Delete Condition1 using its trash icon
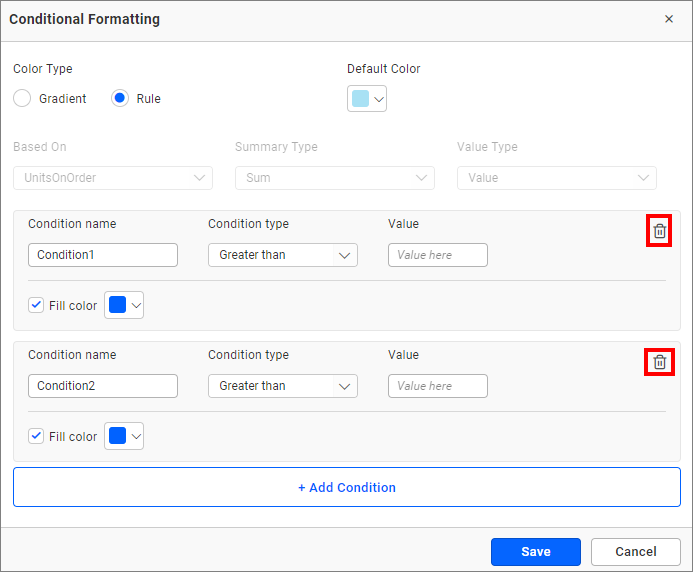Image resolution: width=693 pixels, height=572 pixels. (x=659, y=231)
